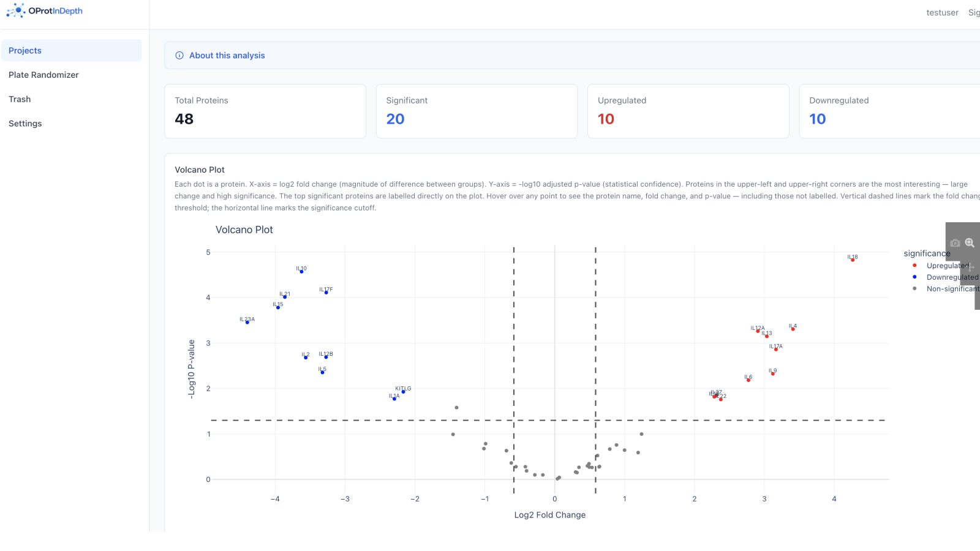Hide Non-significant points via the legend entry
Viewport: 980px width, 551px height.
pyautogui.click(x=951, y=288)
